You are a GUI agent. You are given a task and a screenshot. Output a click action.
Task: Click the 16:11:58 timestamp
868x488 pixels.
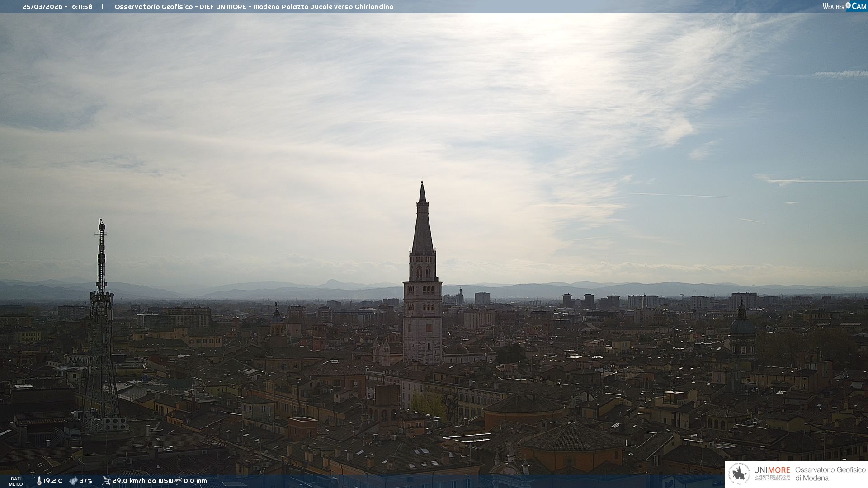(x=81, y=7)
